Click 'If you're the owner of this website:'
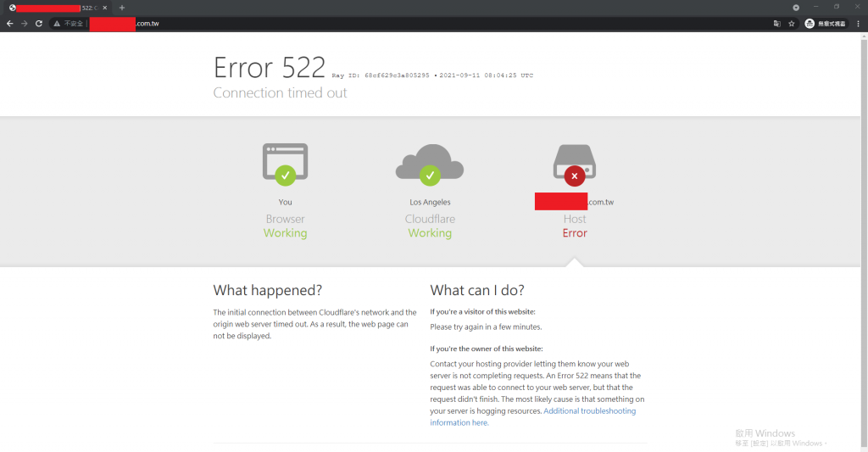Image resolution: width=868 pixels, height=452 pixels. tap(487, 349)
